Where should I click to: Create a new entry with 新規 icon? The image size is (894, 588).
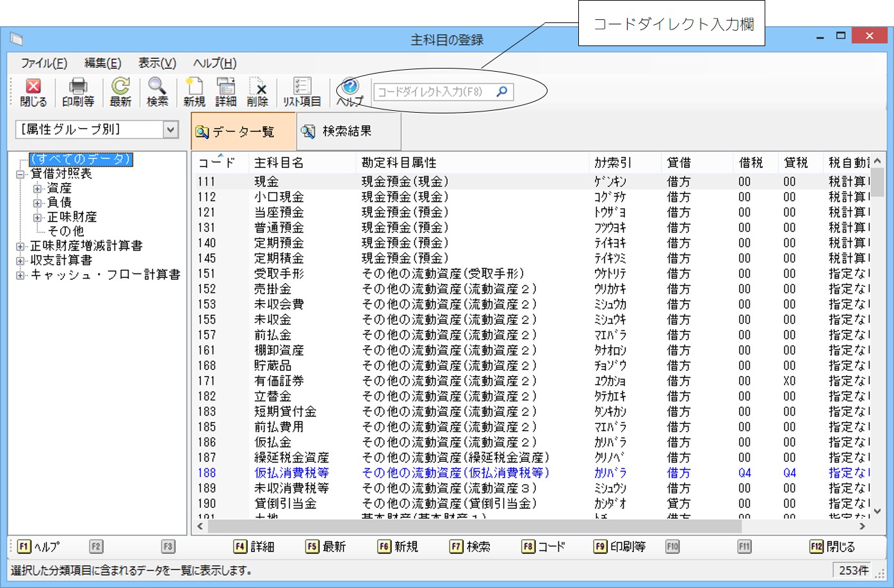click(194, 92)
